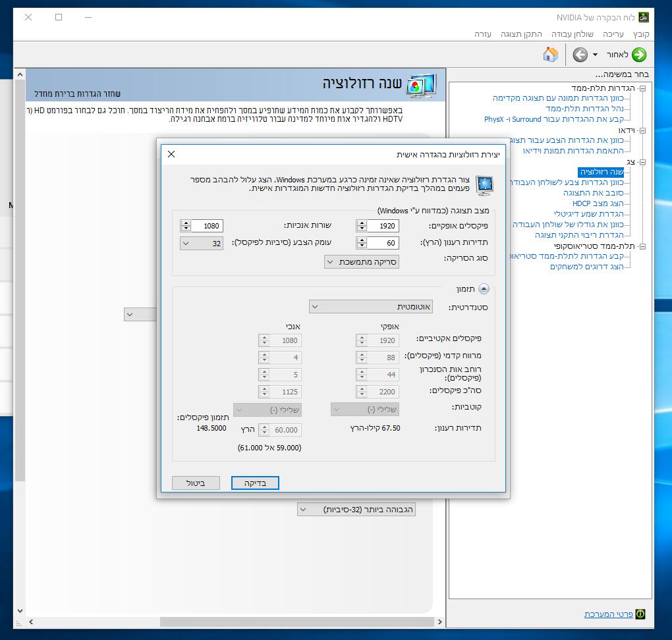Viewport: 672px width, 640px height.
Task: Close the custom resolution dialog
Action: click(x=171, y=154)
